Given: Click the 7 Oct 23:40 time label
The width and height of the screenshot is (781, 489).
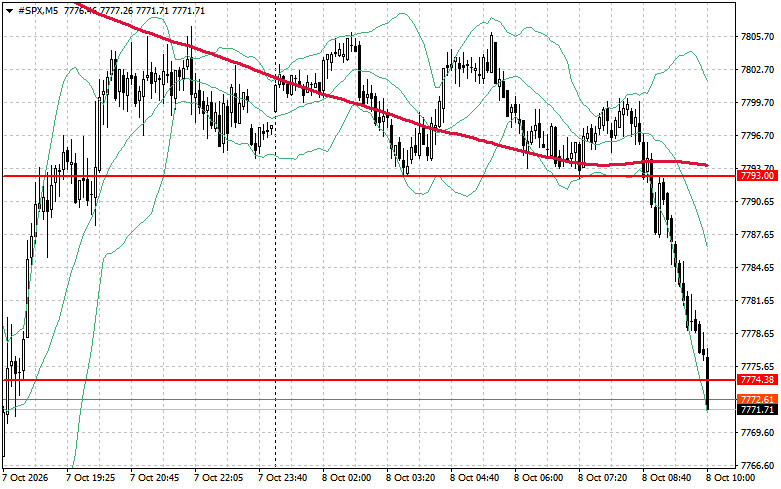Looking at the screenshot, I should pyautogui.click(x=282, y=478).
